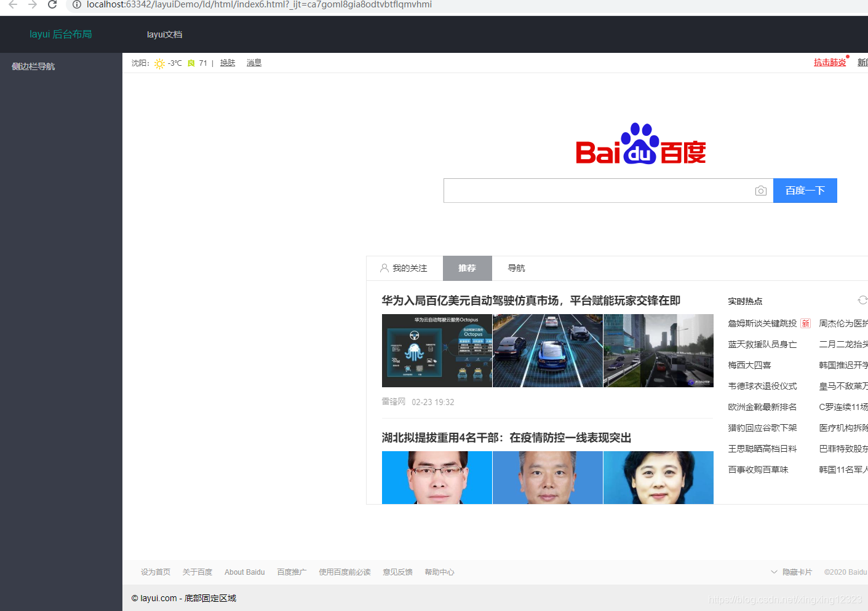Click the middle man portrait thumbnail
Image resolution: width=868 pixels, height=611 pixels.
547,478
